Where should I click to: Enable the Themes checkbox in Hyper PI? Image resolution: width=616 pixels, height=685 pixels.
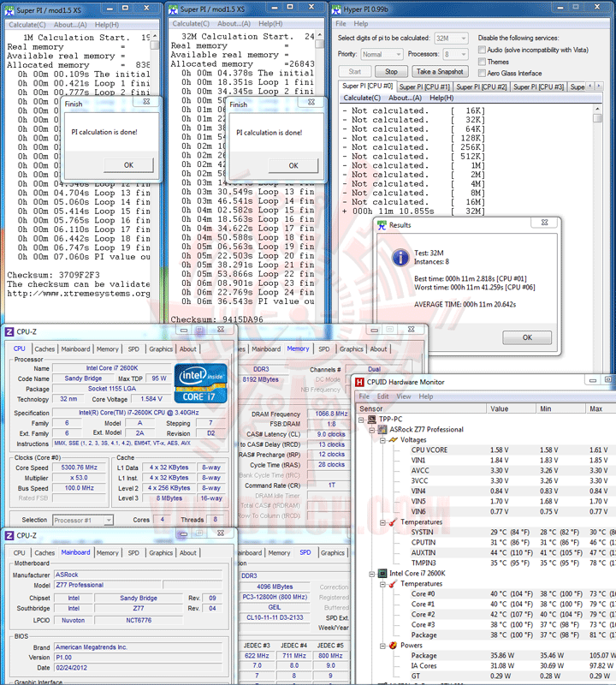click(482, 62)
